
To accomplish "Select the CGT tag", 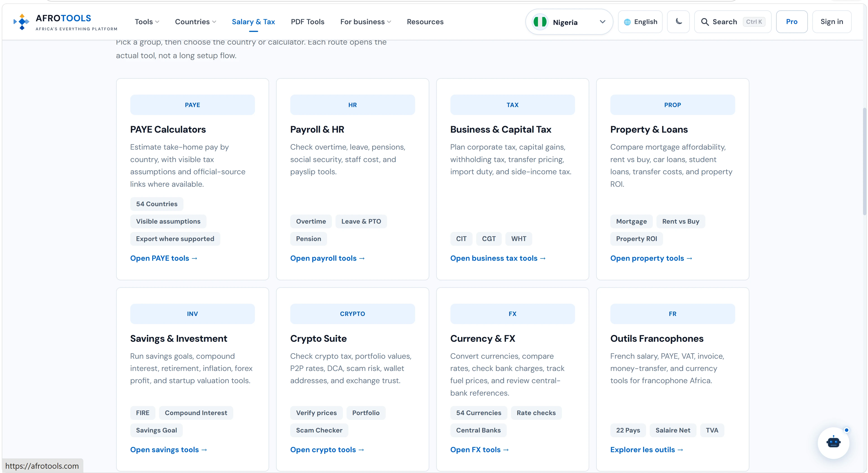I will click(489, 239).
